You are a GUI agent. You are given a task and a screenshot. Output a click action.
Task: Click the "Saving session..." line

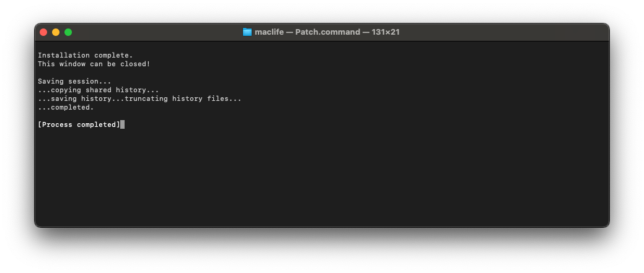(74, 81)
